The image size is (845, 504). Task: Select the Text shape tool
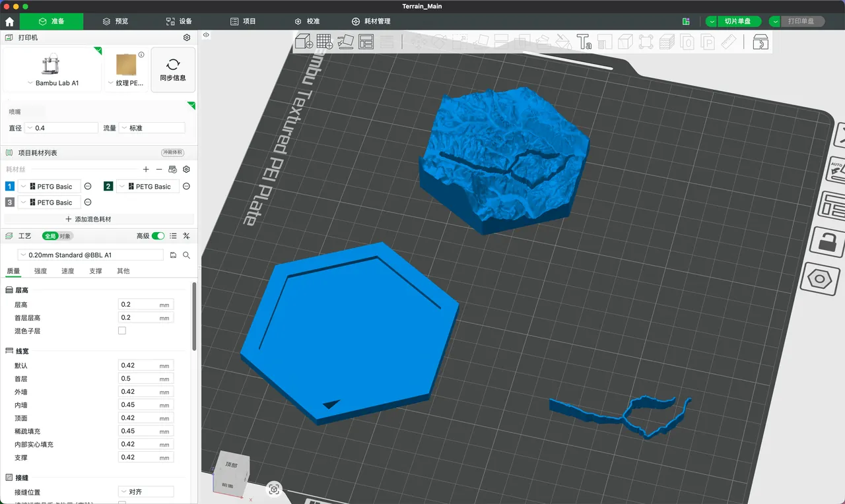tap(584, 42)
